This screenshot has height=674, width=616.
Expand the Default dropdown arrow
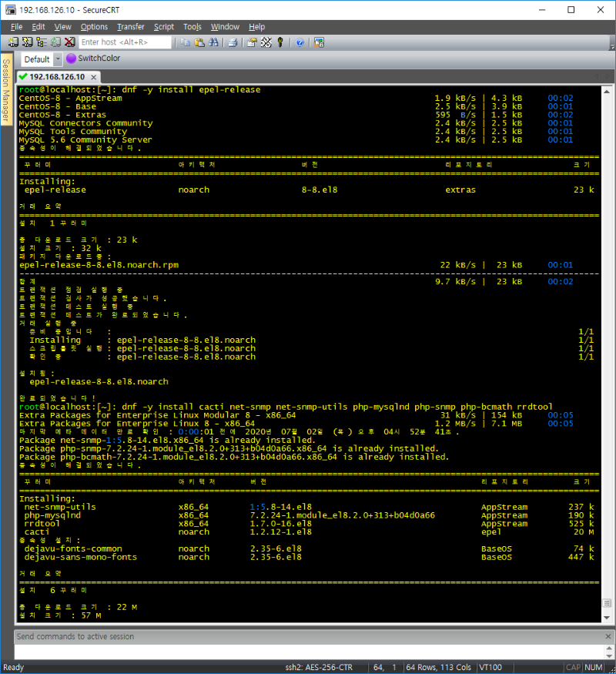coord(58,59)
